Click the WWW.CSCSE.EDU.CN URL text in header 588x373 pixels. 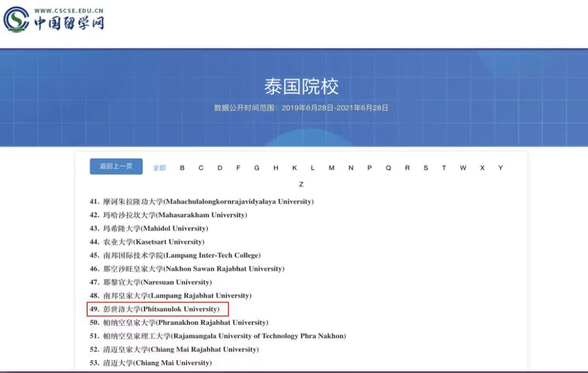coord(68,11)
